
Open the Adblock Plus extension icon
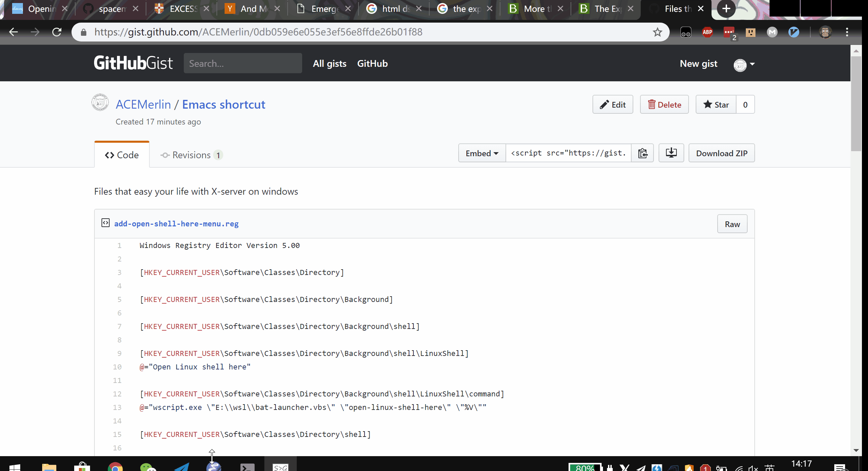click(707, 32)
